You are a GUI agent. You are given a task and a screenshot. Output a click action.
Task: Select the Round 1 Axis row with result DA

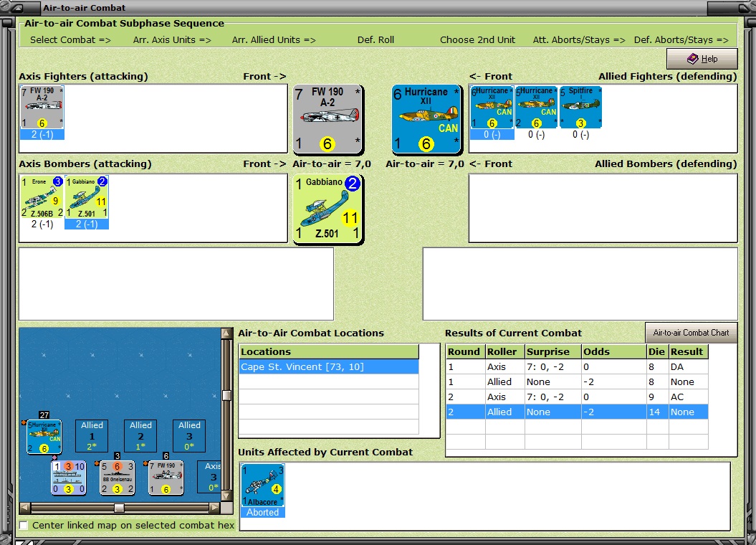(x=577, y=367)
